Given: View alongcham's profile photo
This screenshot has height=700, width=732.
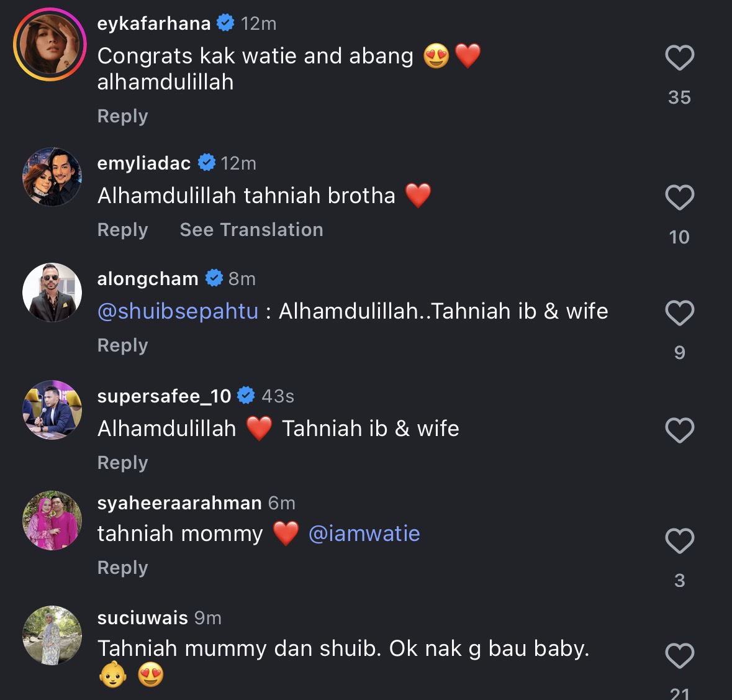Looking at the screenshot, I should pos(52,293).
